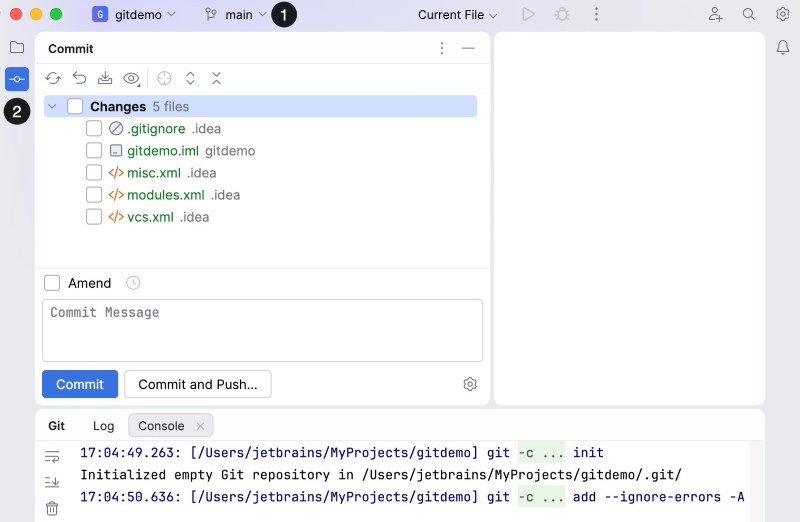Open IDE settings gear in title bar
The width and height of the screenshot is (800, 522).
tap(783, 14)
